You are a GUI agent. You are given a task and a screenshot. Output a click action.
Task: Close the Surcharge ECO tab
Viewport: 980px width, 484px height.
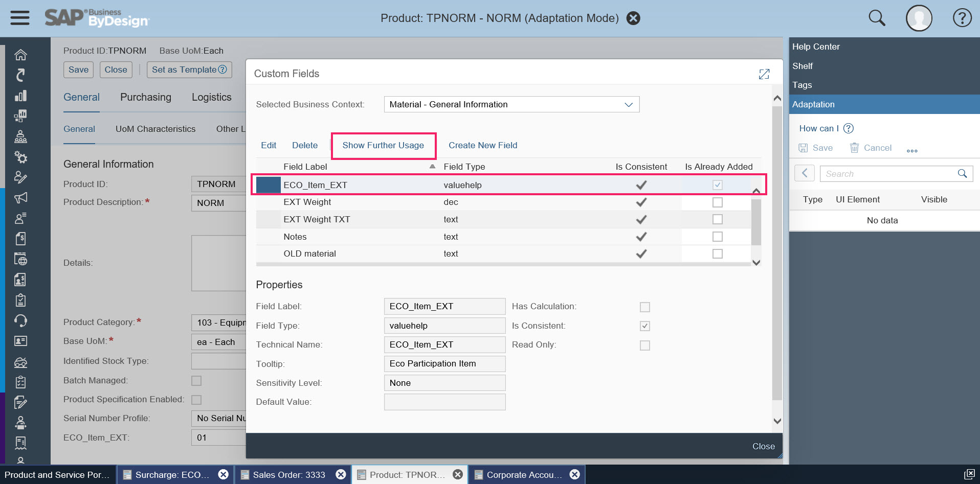click(x=224, y=474)
